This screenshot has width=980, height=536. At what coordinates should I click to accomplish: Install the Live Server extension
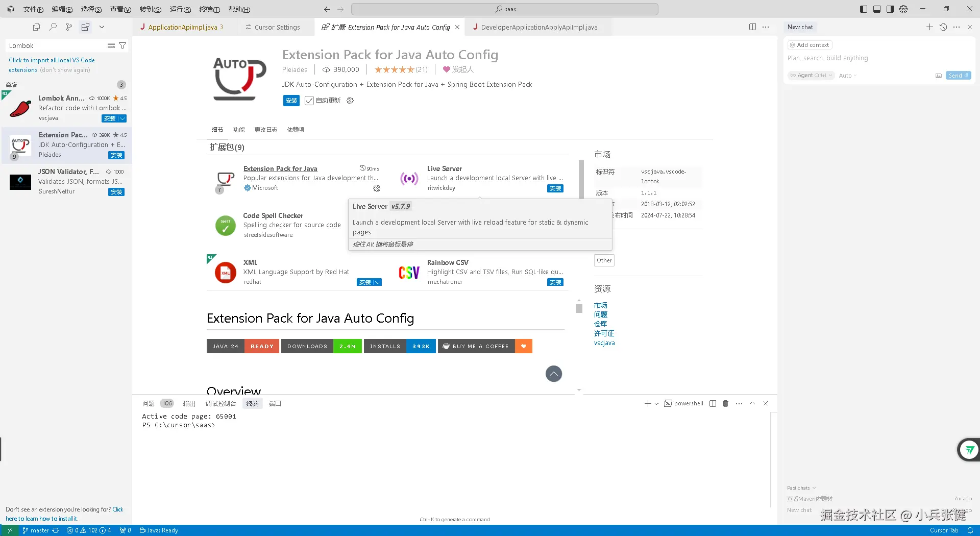click(555, 188)
